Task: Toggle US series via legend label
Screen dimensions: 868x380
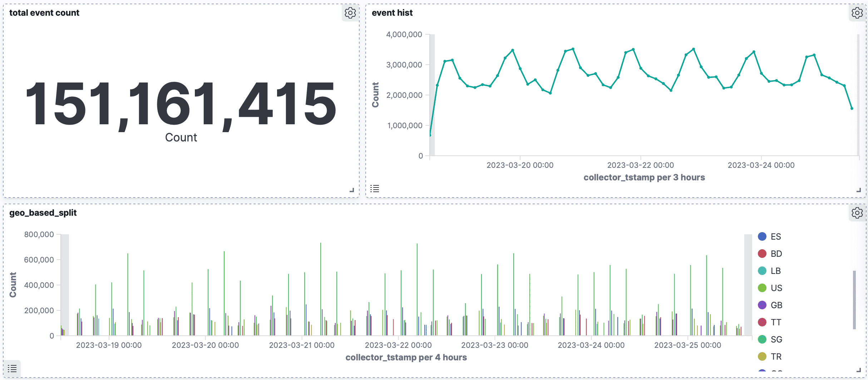Action: click(x=776, y=288)
